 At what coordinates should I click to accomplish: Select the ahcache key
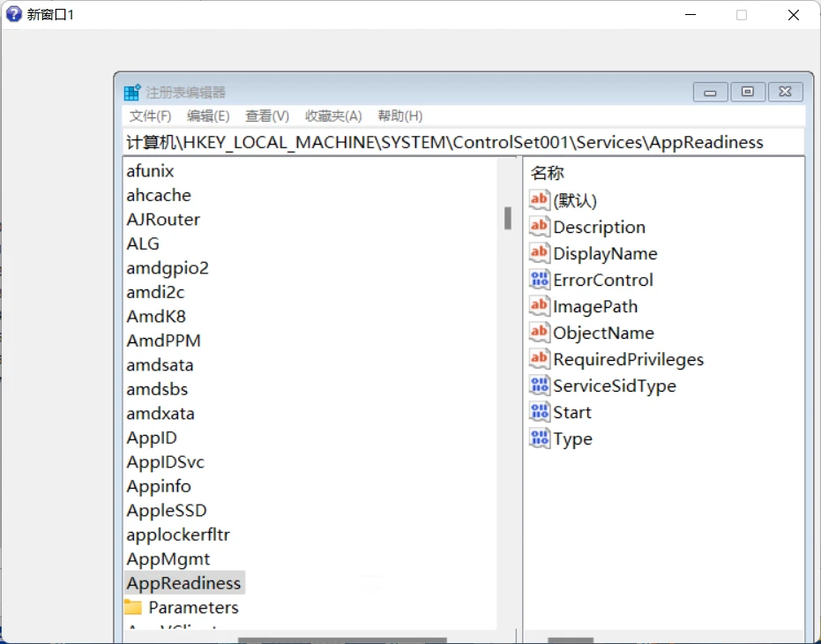(x=159, y=195)
